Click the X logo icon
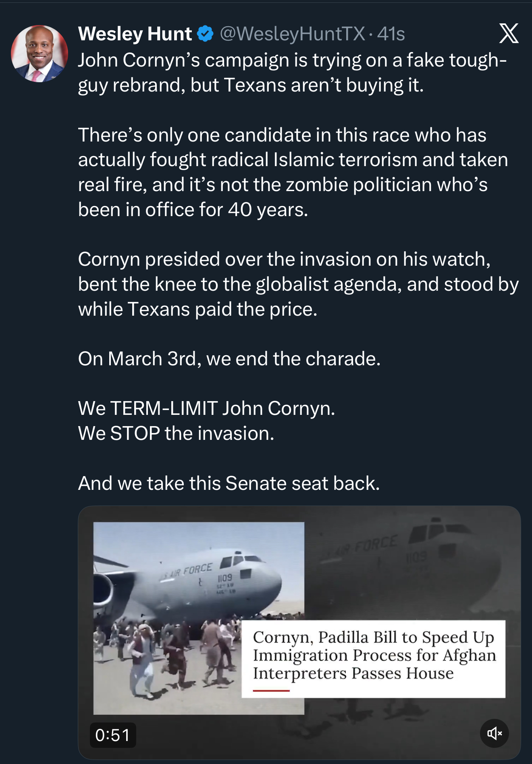This screenshot has height=764, width=532. coord(509,33)
